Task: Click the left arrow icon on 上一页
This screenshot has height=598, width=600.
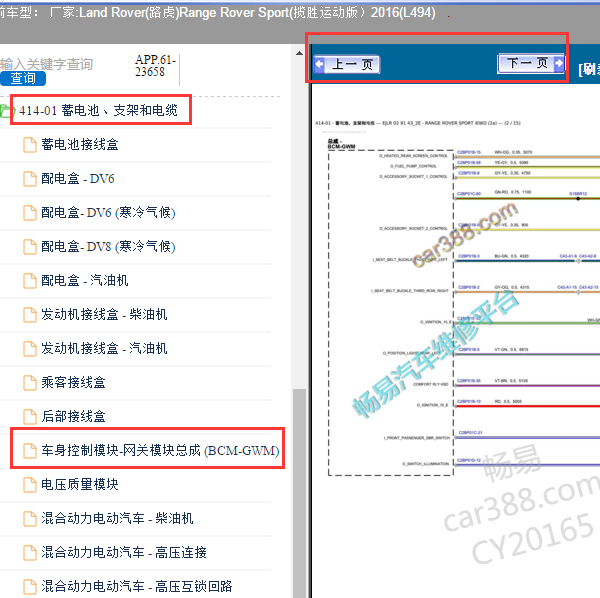Action: click(x=320, y=64)
